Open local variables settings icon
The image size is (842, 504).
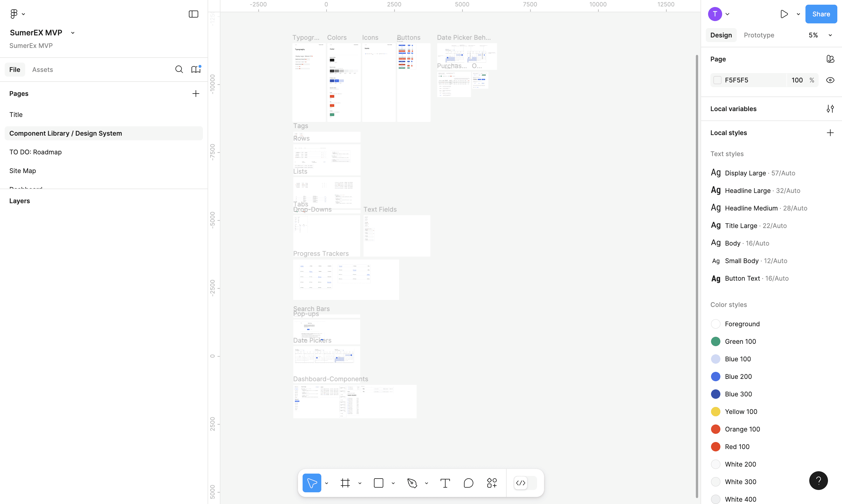pos(830,109)
